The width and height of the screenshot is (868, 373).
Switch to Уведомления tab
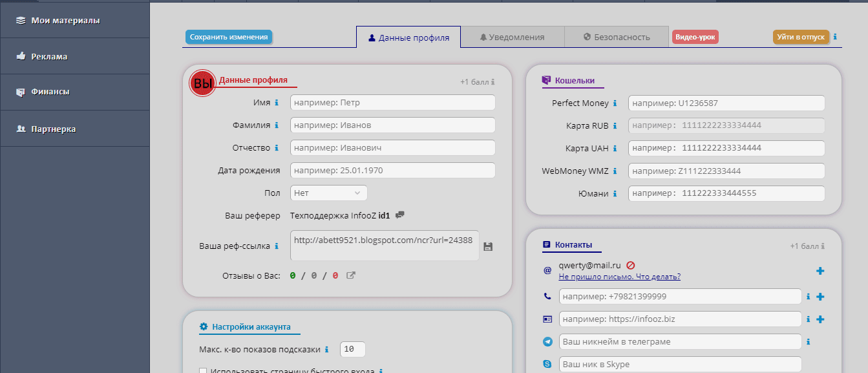click(x=512, y=37)
